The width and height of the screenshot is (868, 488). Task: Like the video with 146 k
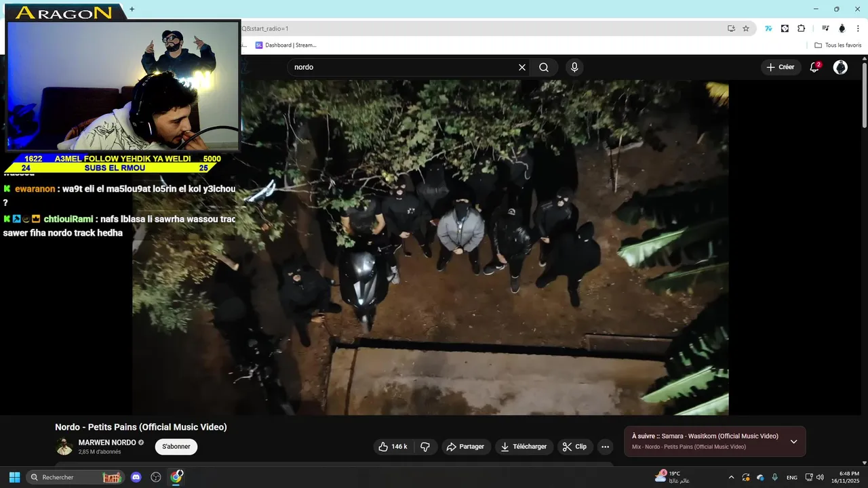tap(393, 447)
